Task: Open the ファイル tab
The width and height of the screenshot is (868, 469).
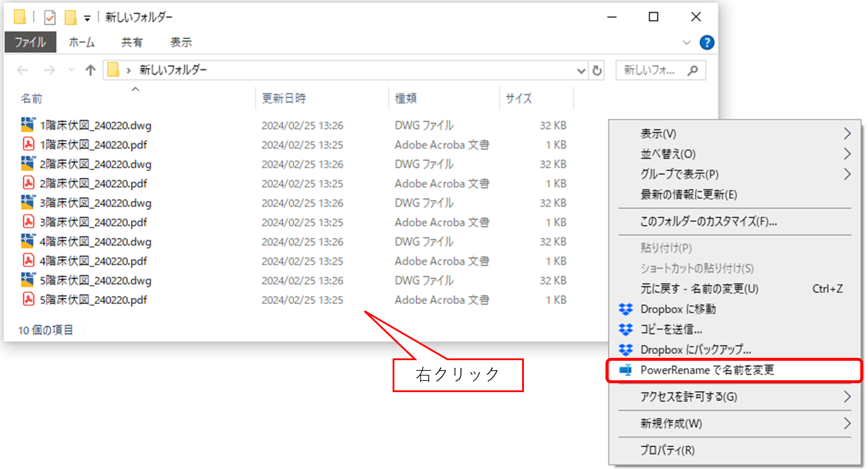Action: pos(30,43)
